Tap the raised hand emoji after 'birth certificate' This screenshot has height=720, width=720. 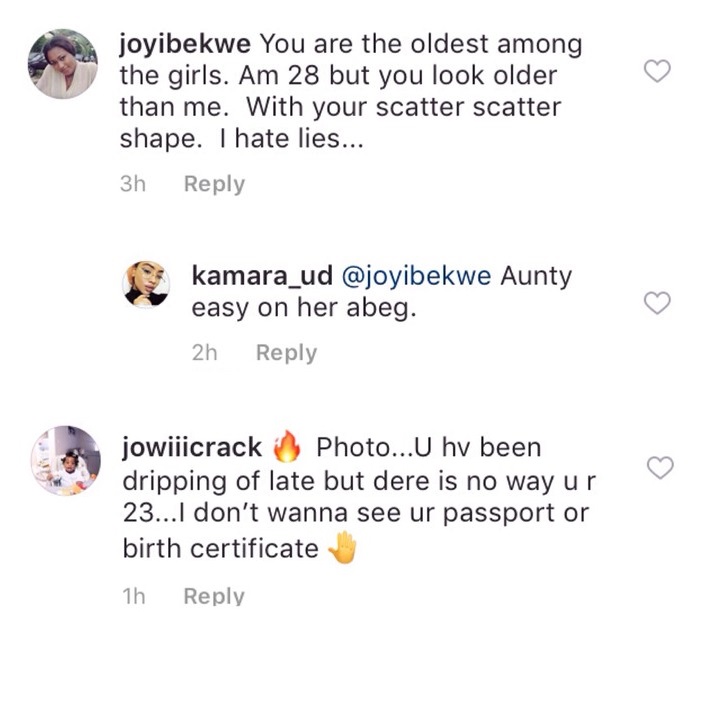click(x=343, y=549)
